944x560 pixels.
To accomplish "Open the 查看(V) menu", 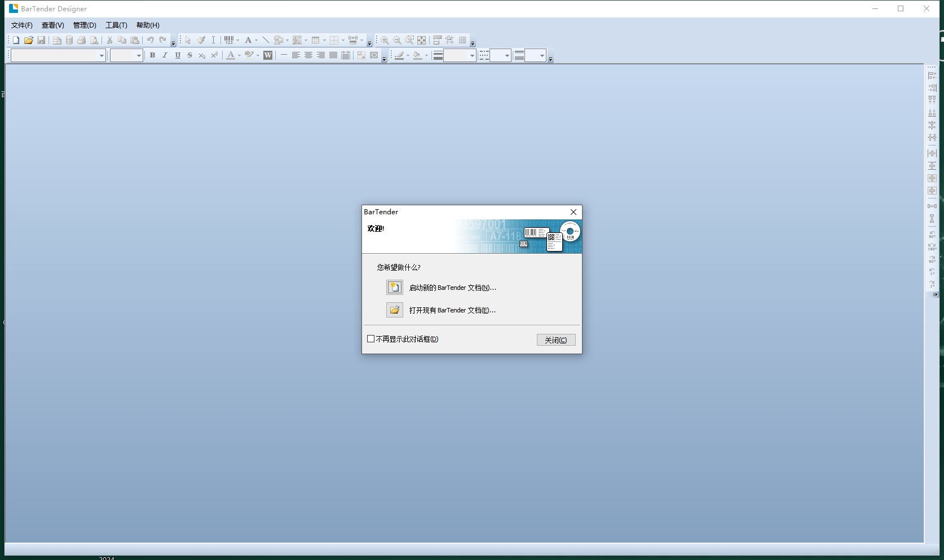I will (53, 25).
